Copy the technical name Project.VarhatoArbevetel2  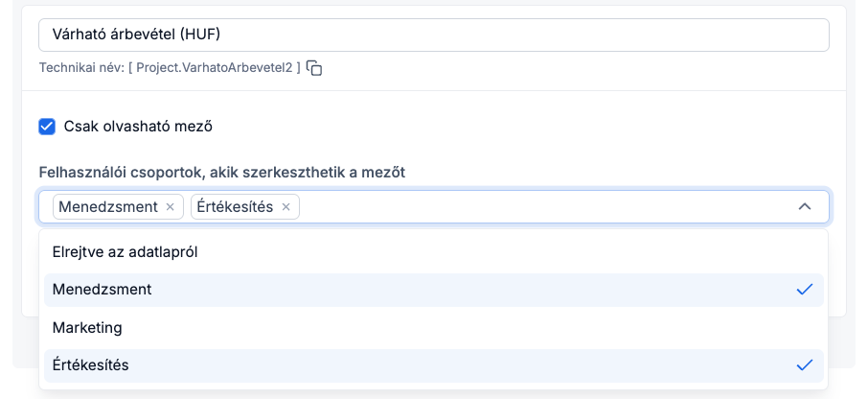tap(314, 68)
